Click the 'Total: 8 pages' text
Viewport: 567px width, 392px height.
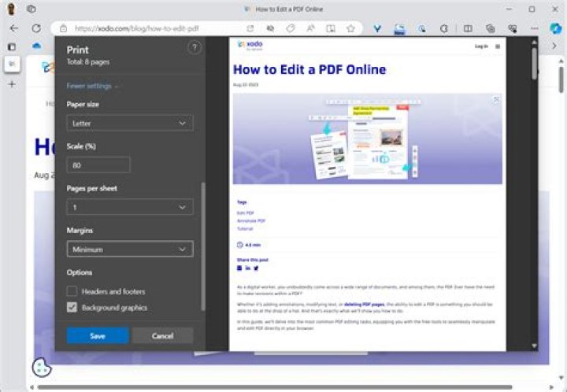click(88, 61)
